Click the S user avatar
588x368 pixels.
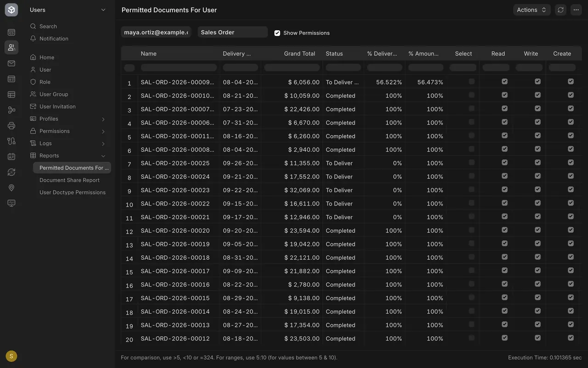pos(11,356)
